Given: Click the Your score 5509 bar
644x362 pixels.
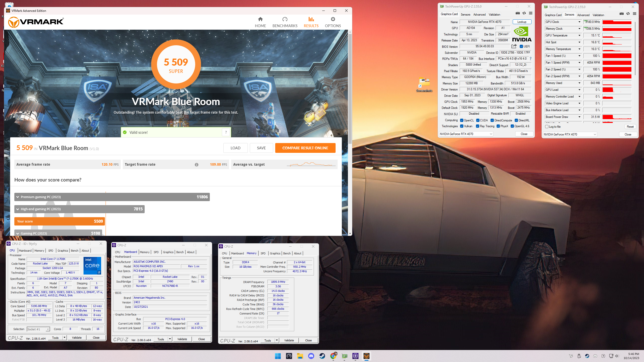Looking at the screenshot, I should point(60,221).
